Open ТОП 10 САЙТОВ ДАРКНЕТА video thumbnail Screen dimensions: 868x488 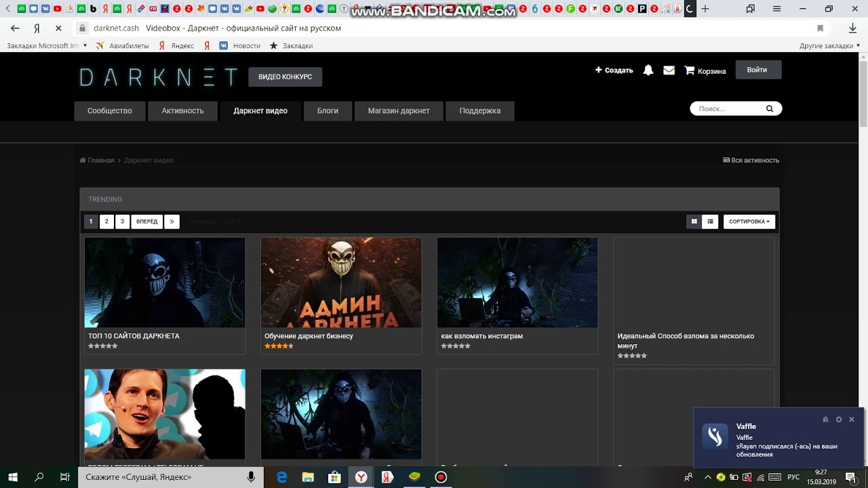[165, 283]
